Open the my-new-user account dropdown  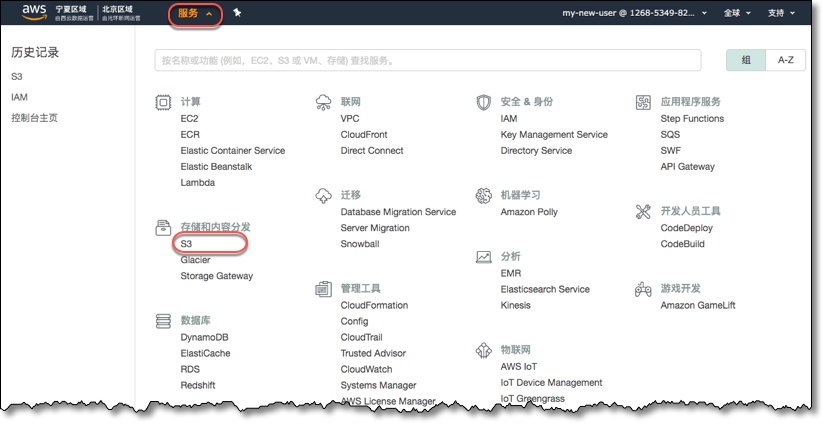[x=635, y=13]
